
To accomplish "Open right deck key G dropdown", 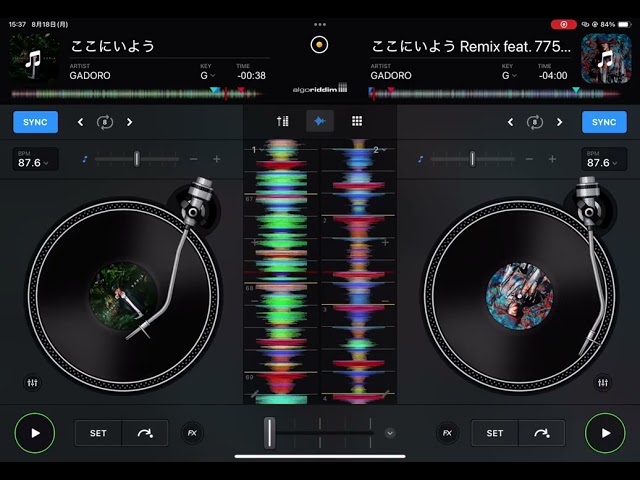I will point(509,76).
